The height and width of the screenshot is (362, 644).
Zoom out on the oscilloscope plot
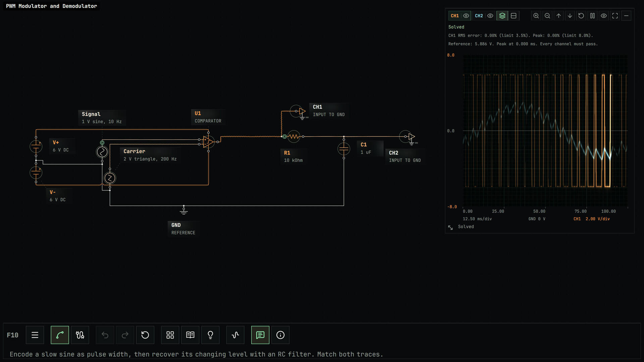547,16
